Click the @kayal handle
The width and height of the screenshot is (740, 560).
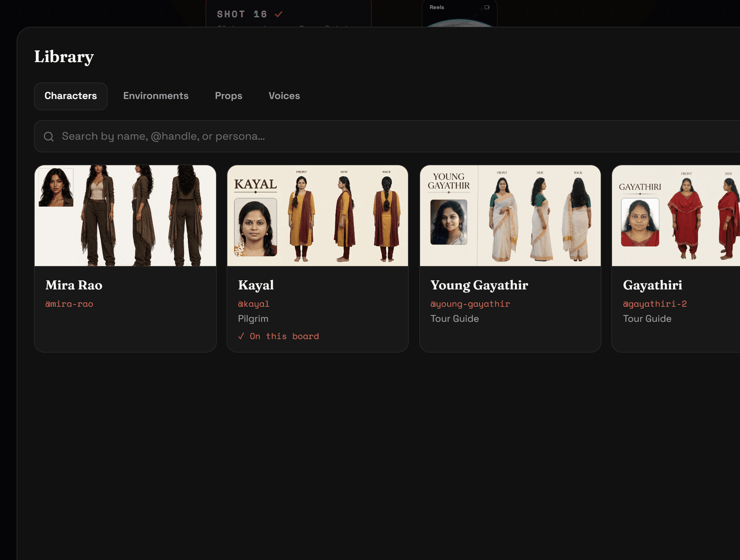[254, 304]
